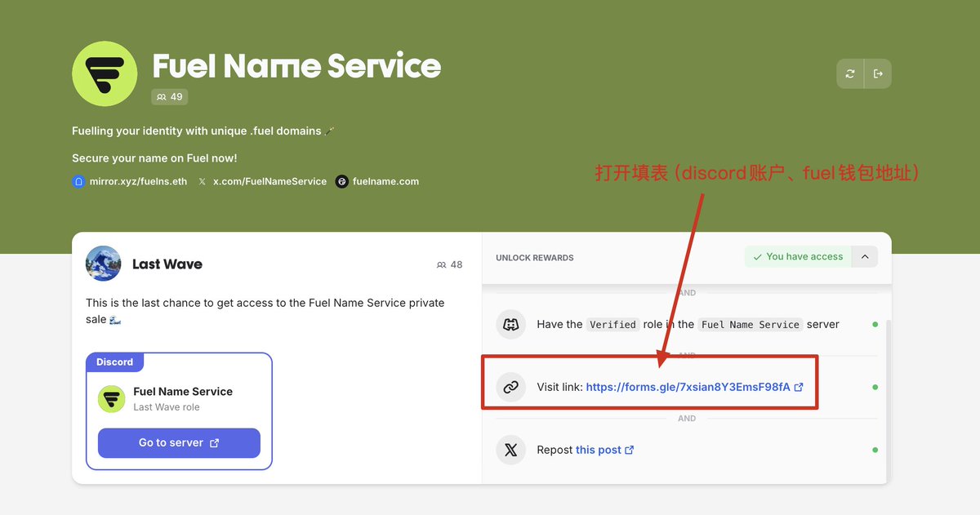Click the Last Wave role avatar image
The height and width of the screenshot is (515, 980).
click(x=104, y=264)
